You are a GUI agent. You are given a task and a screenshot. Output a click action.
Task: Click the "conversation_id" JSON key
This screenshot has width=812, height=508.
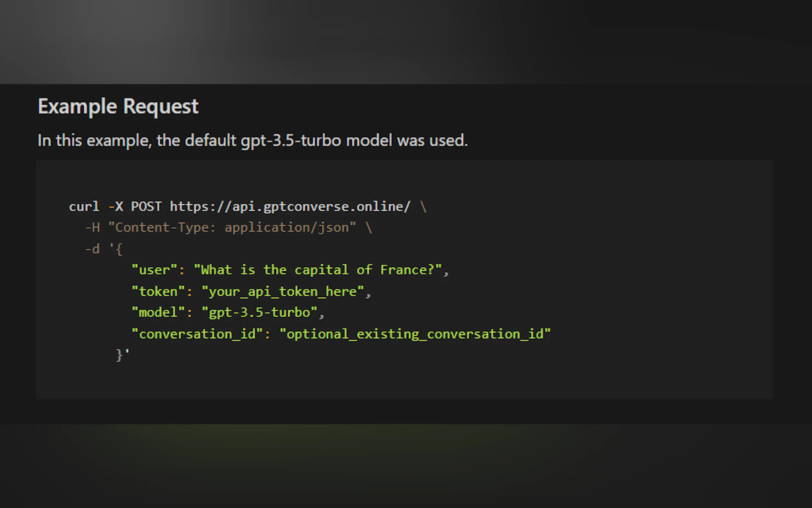click(197, 334)
